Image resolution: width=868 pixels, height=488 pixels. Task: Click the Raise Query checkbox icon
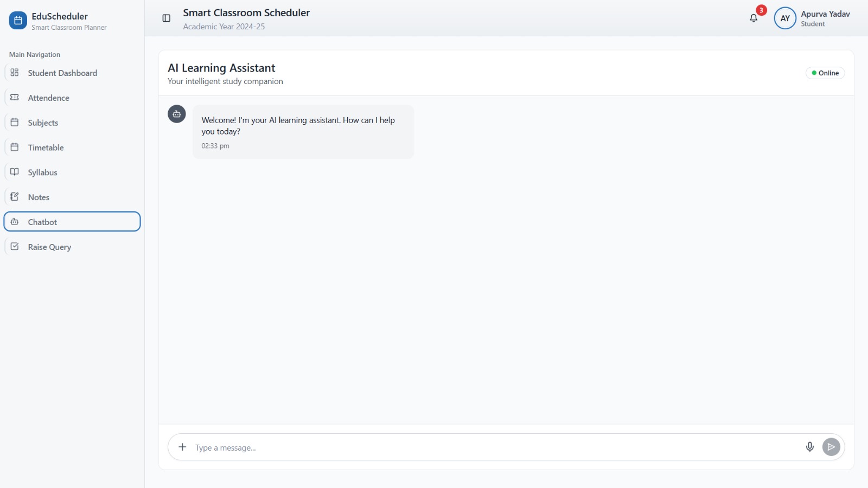click(x=15, y=247)
